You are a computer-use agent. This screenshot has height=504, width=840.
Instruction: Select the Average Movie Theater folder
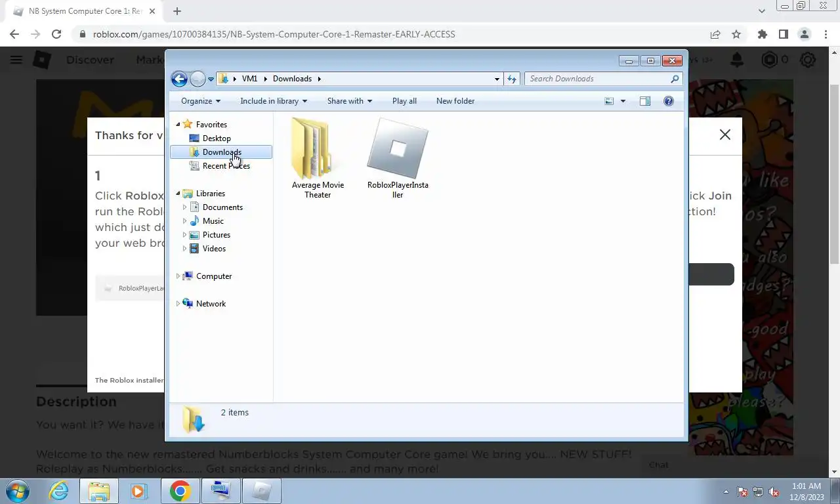[x=318, y=157]
